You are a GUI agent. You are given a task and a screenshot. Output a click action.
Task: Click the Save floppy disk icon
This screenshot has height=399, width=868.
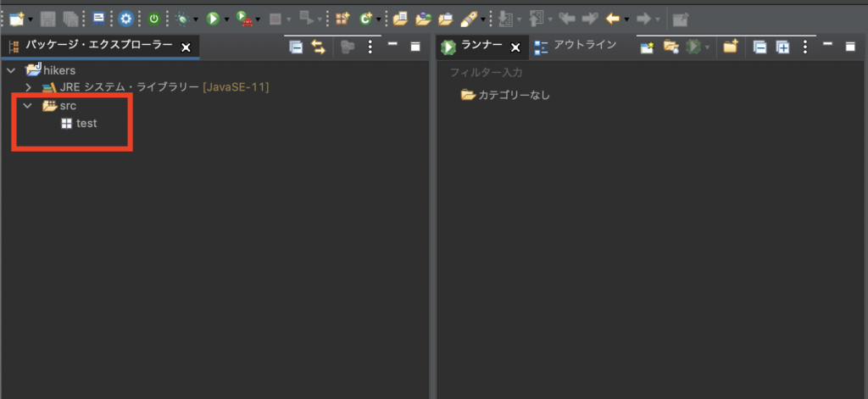click(48, 19)
